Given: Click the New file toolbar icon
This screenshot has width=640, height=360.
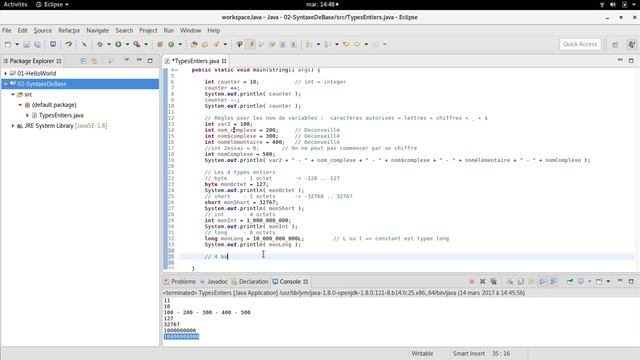Looking at the screenshot, I should pos(8,44).
